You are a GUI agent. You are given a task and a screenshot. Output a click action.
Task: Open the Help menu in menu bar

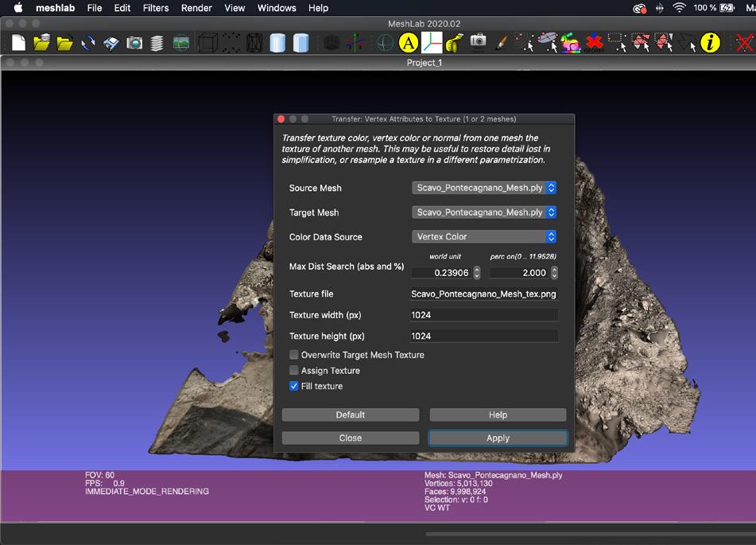coord(318,8)
